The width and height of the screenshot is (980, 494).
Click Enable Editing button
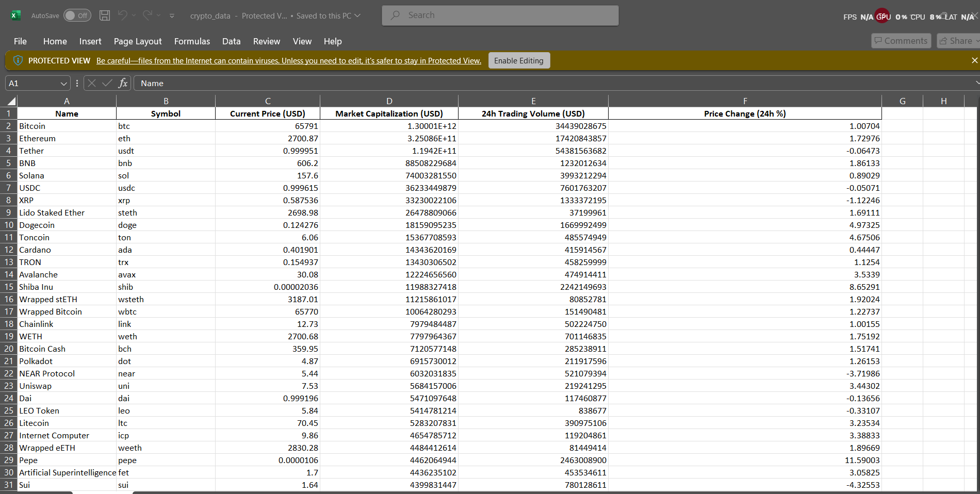click(519, 60)
